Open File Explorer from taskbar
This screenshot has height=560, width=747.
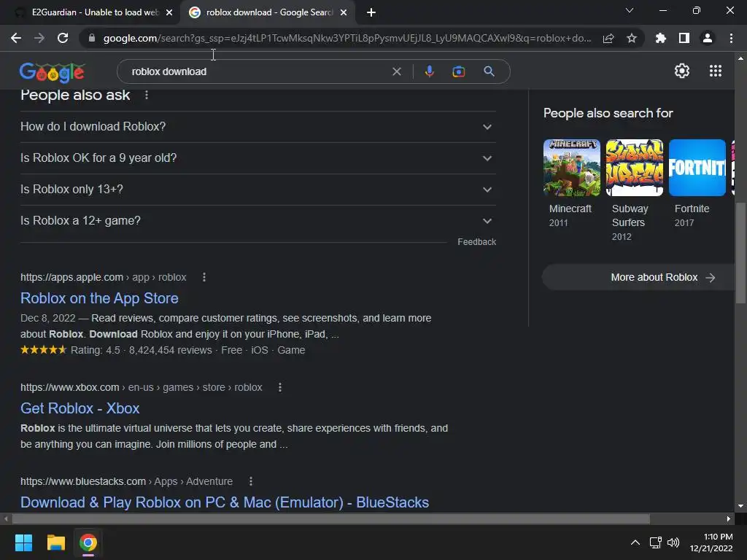tap(55, 542)
